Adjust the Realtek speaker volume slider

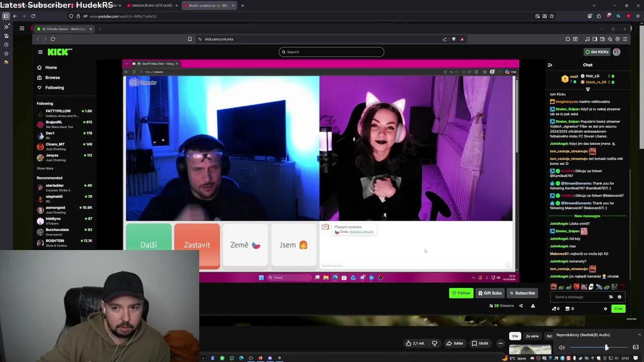pyautogui.click(x=599, y=347)
